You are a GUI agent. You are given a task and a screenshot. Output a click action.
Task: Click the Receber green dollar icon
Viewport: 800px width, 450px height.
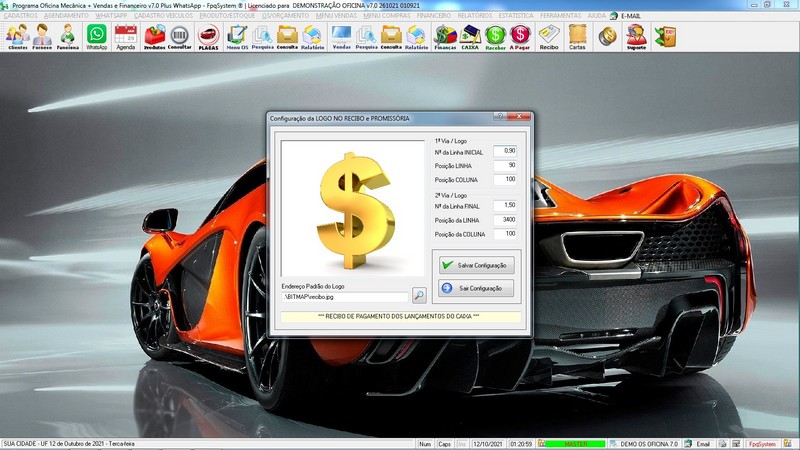495,37
